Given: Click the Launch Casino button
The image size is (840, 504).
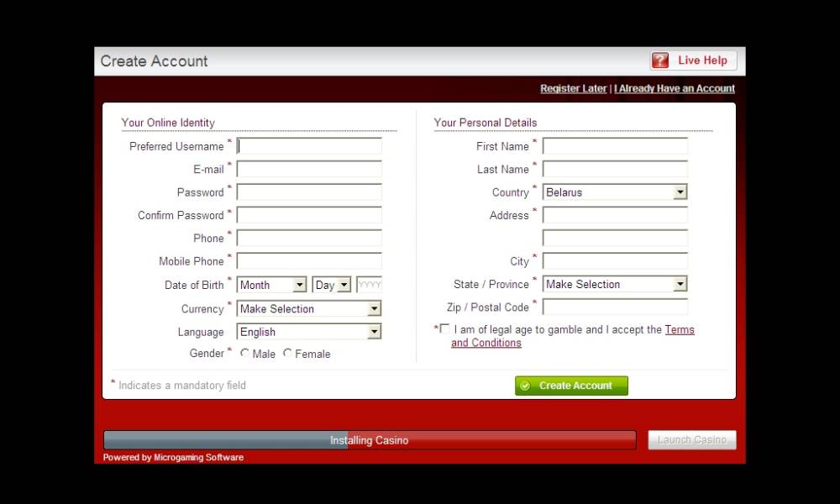Looking at the screenshot, I should pyautogui.click(x=692, y=440).
